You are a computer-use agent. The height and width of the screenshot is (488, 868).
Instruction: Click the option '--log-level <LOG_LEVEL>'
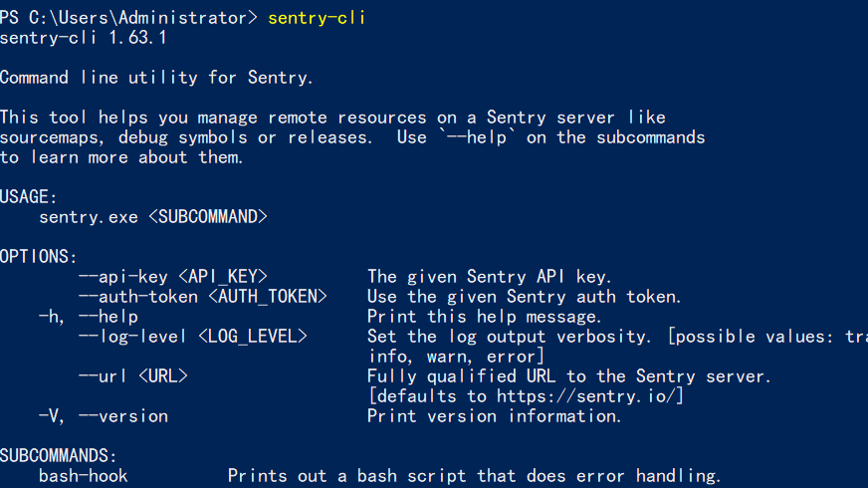pos(193,337)
